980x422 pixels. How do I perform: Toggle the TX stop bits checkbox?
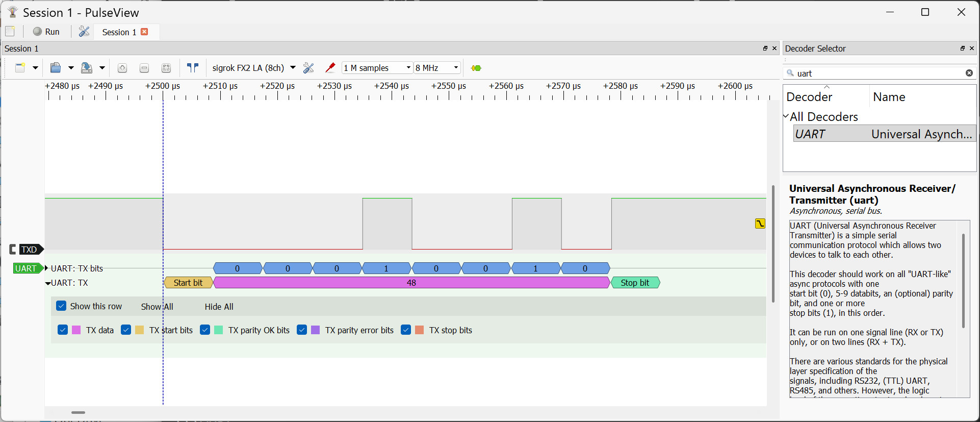406,330
